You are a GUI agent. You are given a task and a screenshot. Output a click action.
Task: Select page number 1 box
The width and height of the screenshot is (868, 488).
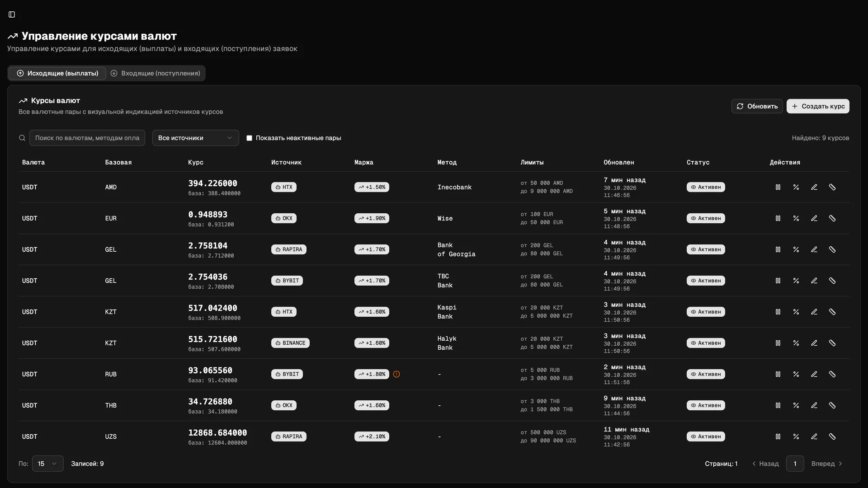795,464
